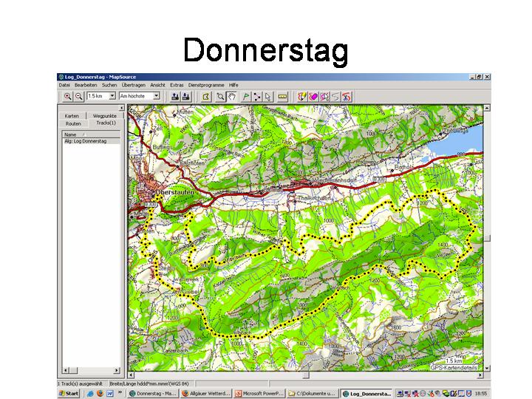The image size is (532, 399).
Task: Open the 1.5 km zoom scale dropdown
Action: [112, 96]
